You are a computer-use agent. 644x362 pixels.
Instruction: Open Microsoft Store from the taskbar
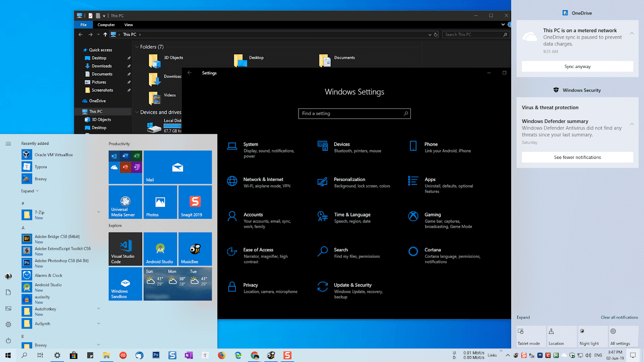pos(74,355)
